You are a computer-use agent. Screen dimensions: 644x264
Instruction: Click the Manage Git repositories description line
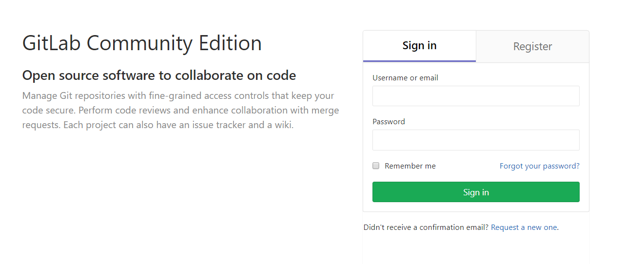[178, 95]
